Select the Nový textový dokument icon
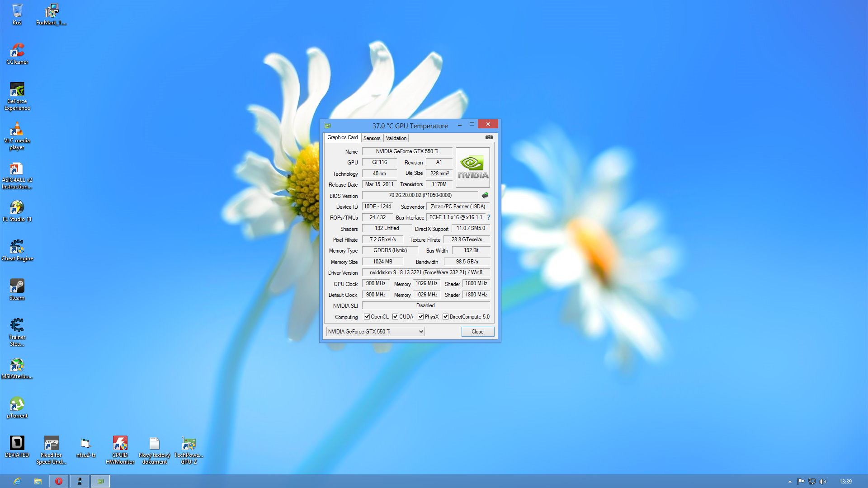This screenshot has height=488, width=868. (155, 450)
